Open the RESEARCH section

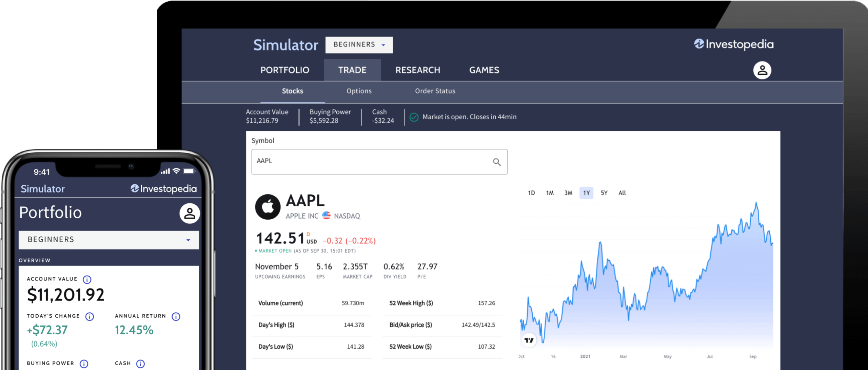[x=418, y=70]
